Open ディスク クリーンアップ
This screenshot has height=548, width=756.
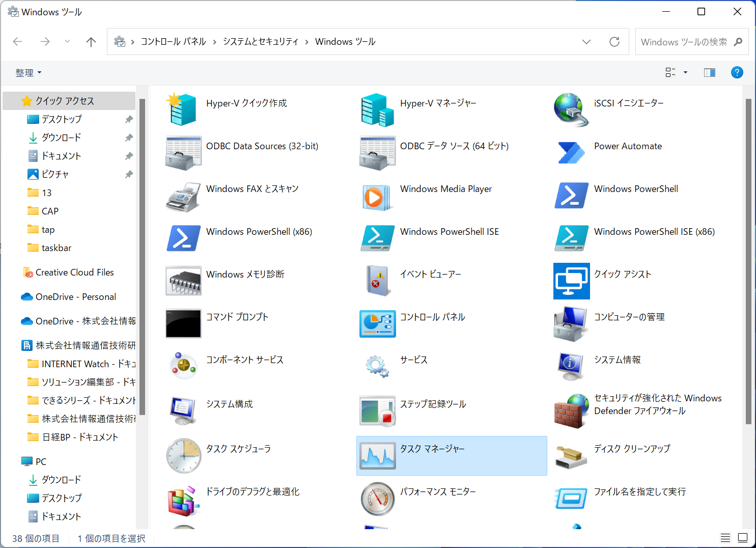pyautogui.click(x=632, y=449)
